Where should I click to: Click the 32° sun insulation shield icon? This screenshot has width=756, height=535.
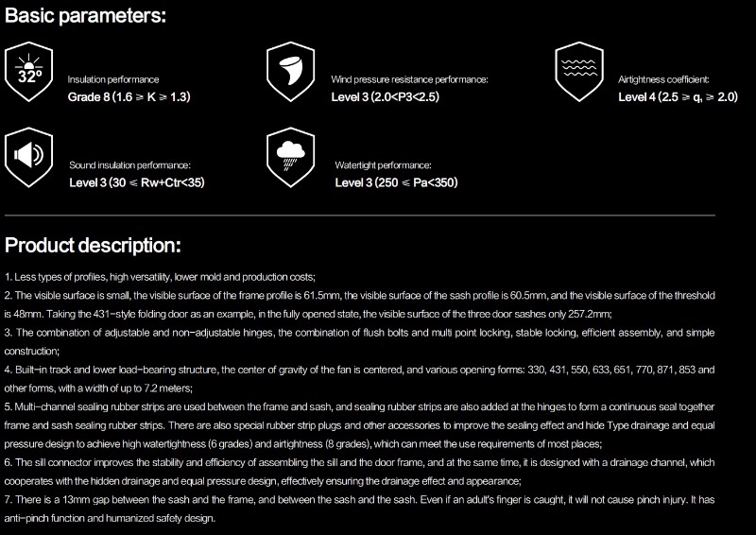29,72
